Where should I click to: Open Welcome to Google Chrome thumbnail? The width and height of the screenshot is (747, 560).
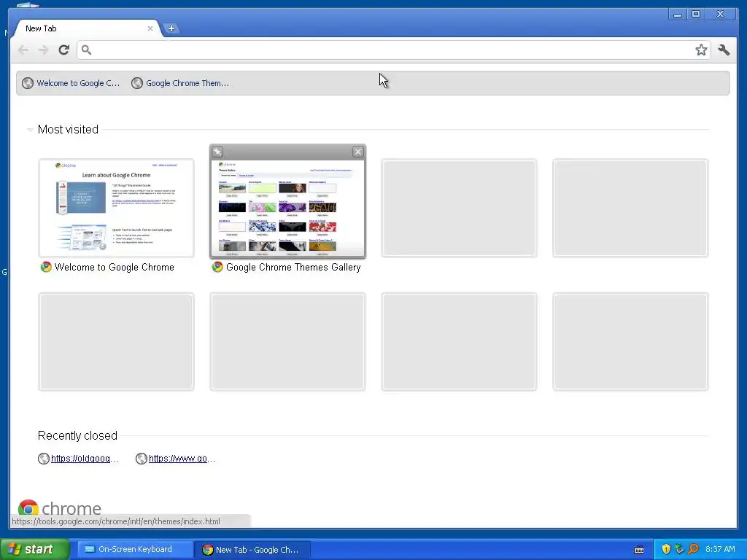pyautogui.click(x=116, y=208)
